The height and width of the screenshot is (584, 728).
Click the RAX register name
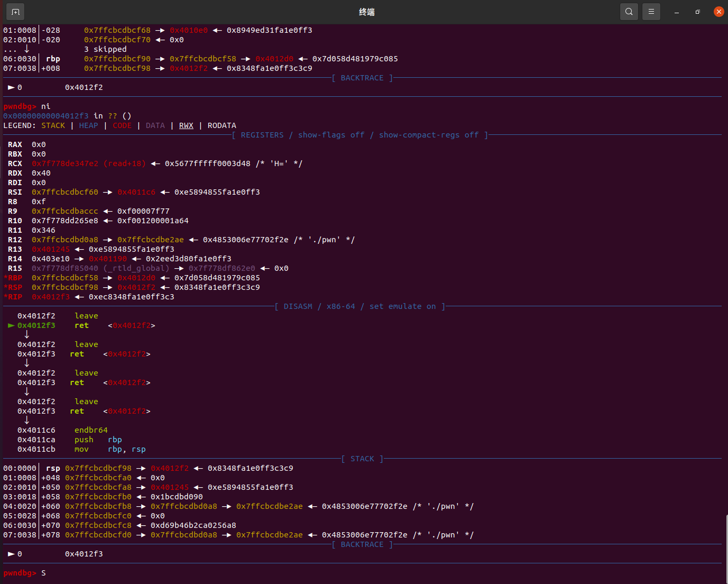pos(15,144)
